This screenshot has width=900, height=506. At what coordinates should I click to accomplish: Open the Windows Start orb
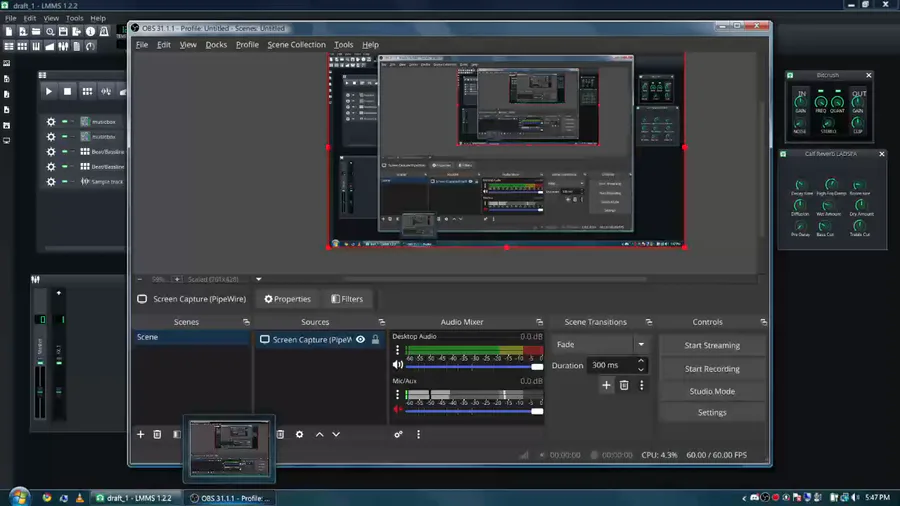click(x=20, y=497)
